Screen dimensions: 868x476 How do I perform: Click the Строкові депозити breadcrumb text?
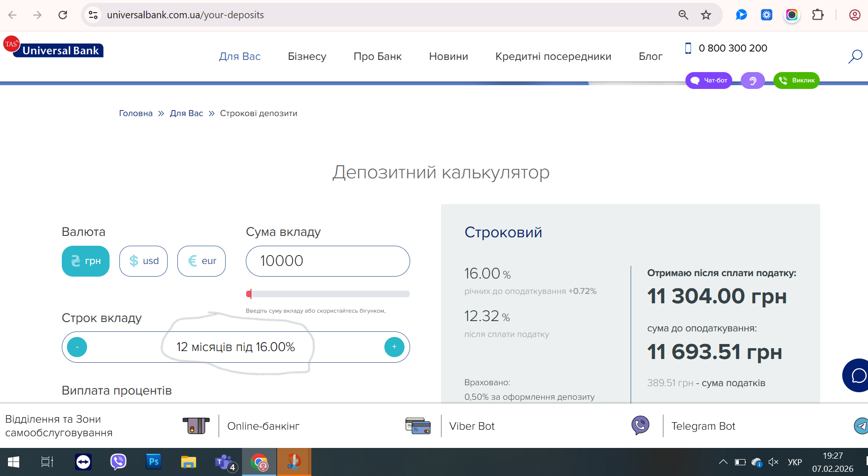click(x=258, y=113)
